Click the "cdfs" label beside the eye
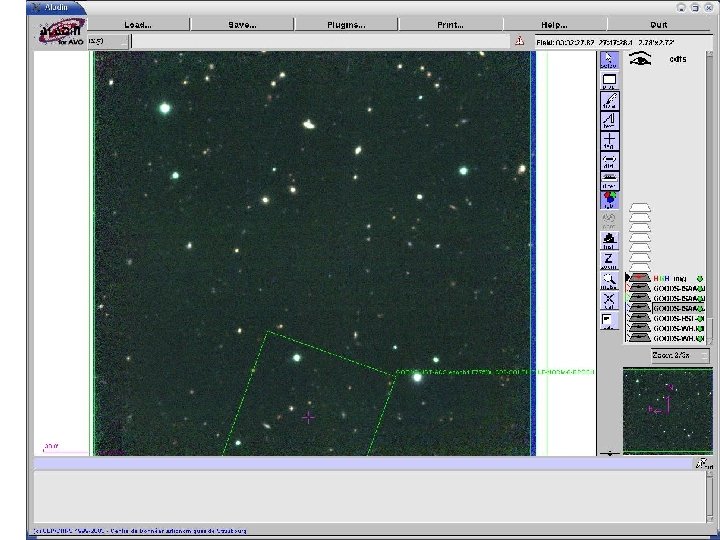Screen dimensions: 720x540 click(x=678, y=59)
